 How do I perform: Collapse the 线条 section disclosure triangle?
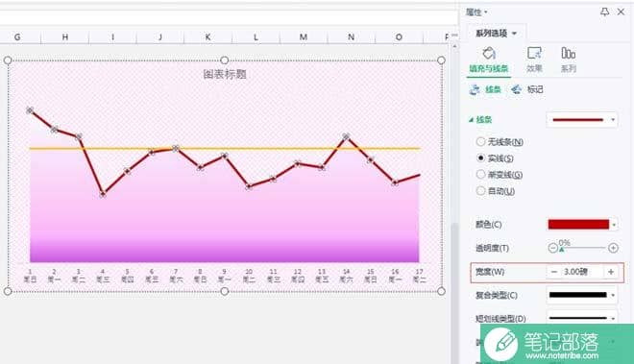[471, 120]
